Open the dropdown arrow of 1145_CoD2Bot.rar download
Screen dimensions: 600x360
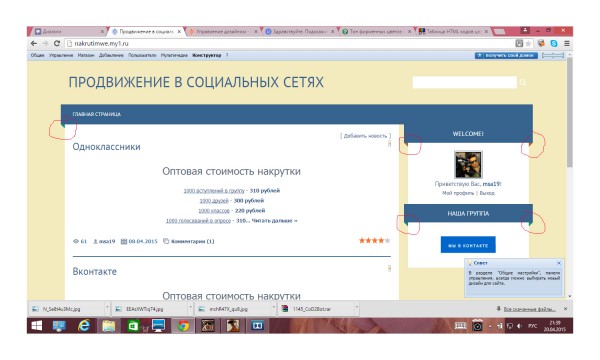[x=357, y=308]
